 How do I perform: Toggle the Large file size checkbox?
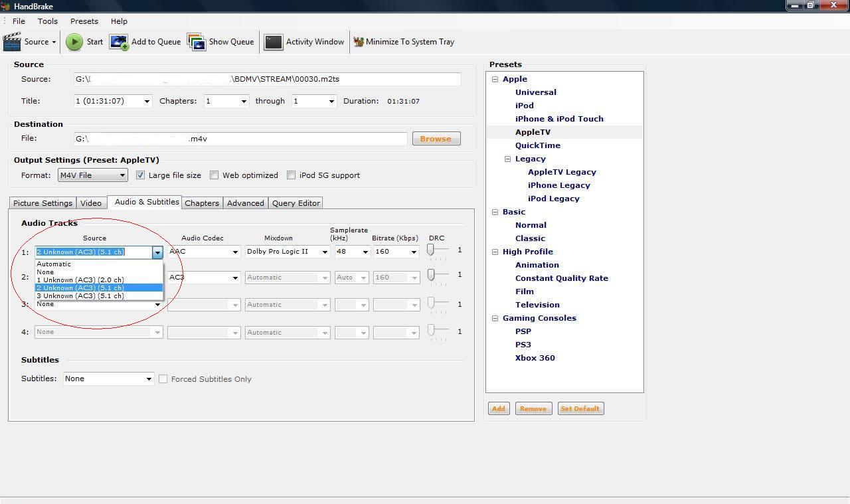[140, 175]
